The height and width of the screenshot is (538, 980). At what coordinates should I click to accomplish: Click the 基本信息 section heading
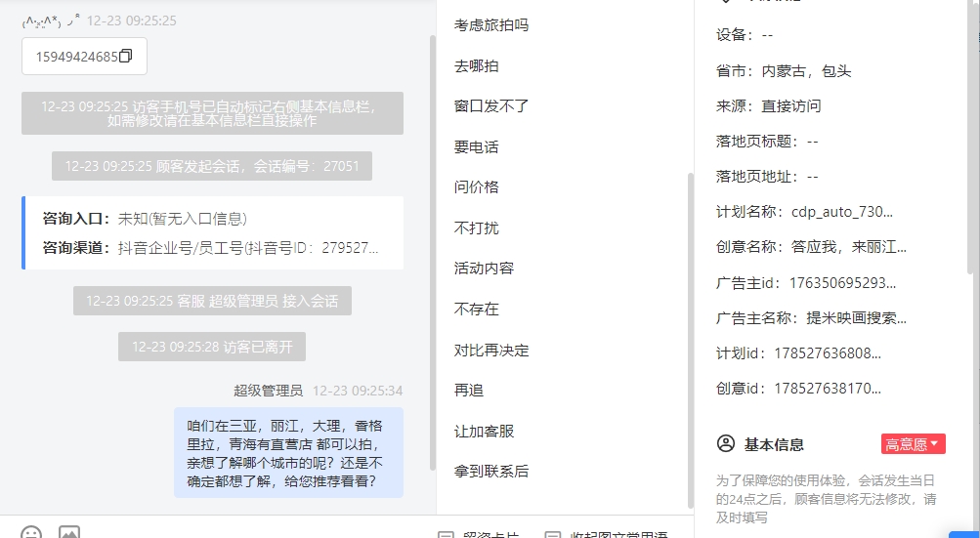pos(774,445)
